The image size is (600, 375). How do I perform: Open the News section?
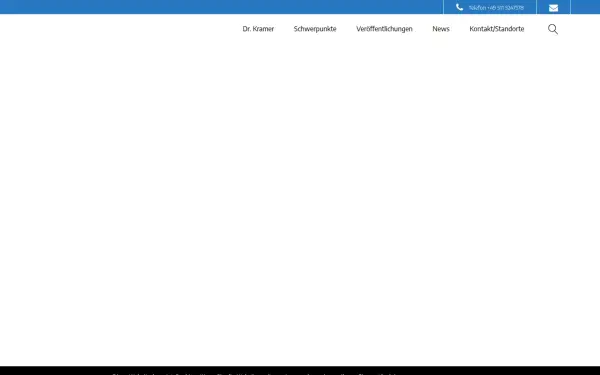tap(441, 29)
